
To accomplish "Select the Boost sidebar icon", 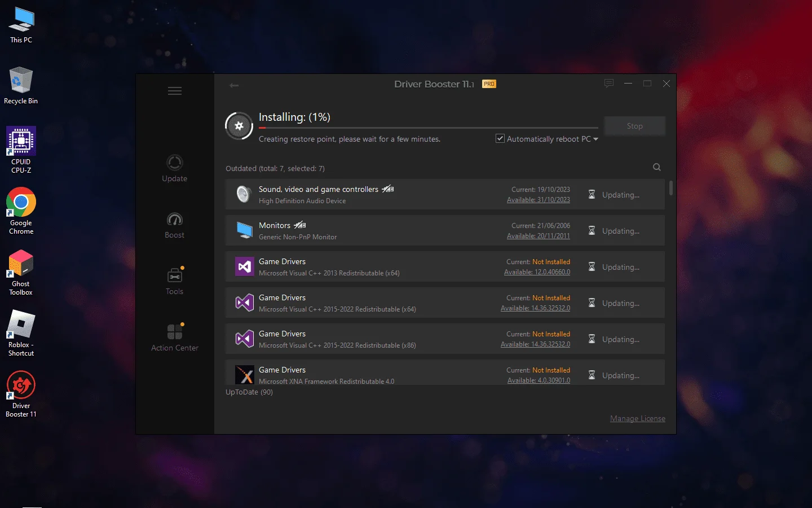I will 175,220.
